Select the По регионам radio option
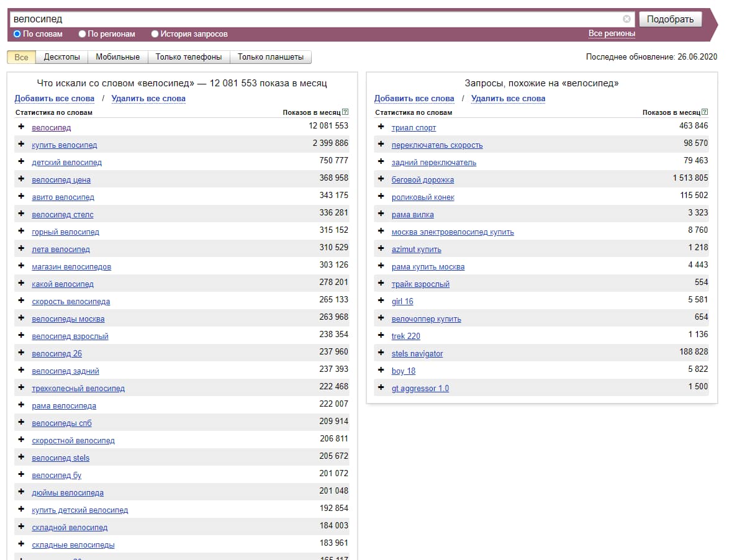 [82, 34]
